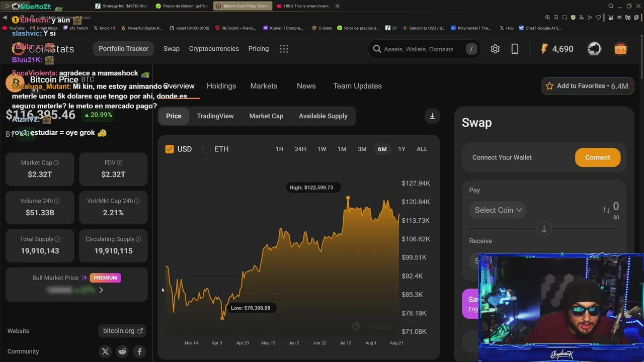The width and height of the screenshot is (644, 362).
Task: Open the nine-dot more menu grid
Action: point(284,49)
